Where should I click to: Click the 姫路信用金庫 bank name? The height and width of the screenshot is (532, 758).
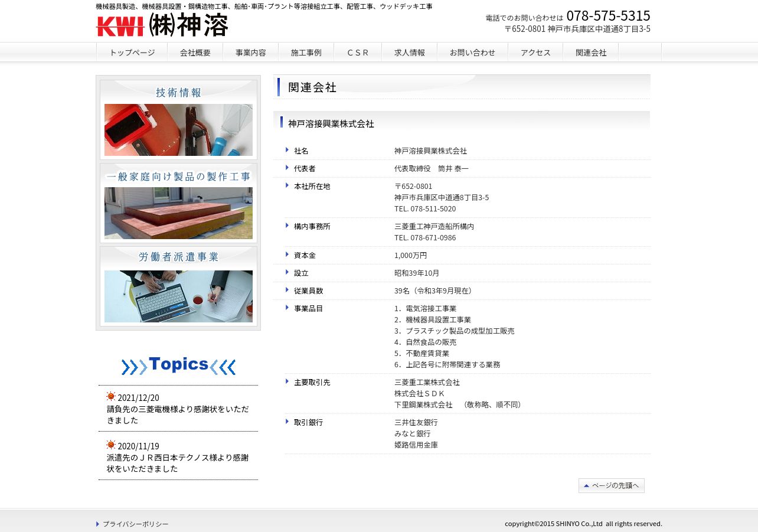coord(416,445)
